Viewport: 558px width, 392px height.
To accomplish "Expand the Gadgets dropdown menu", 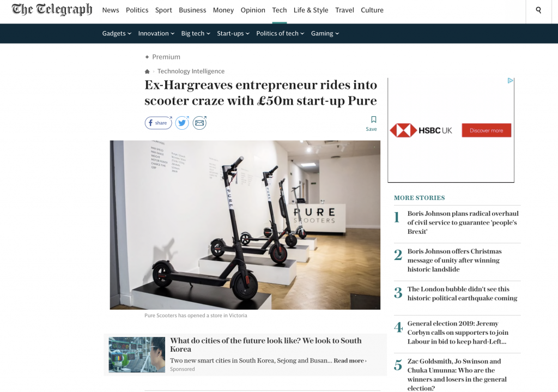I will pyautogui.click(x=117, y=33).
